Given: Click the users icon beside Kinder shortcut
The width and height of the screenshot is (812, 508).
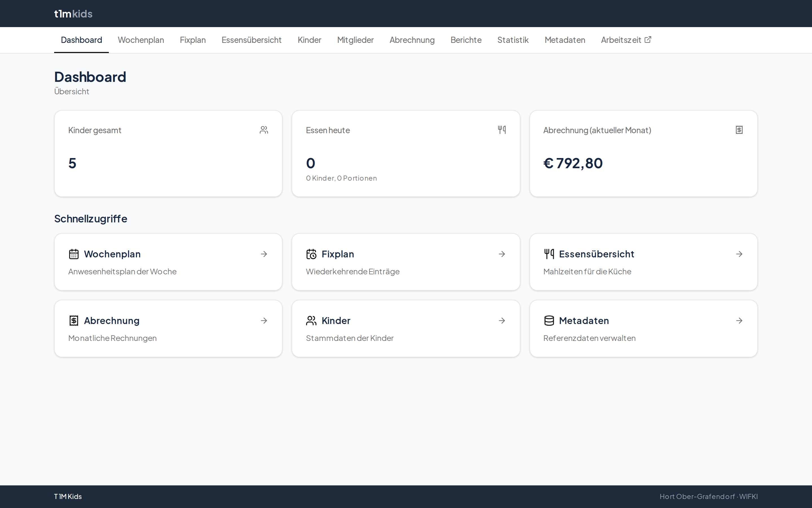Looking at the screenshot, I should point(311,321).
